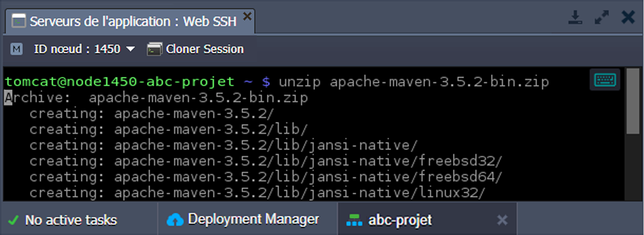Screen dimensions: 644x235
Task: Focus the terminal at the Archive line cursor
Action: tap(8, 98)
